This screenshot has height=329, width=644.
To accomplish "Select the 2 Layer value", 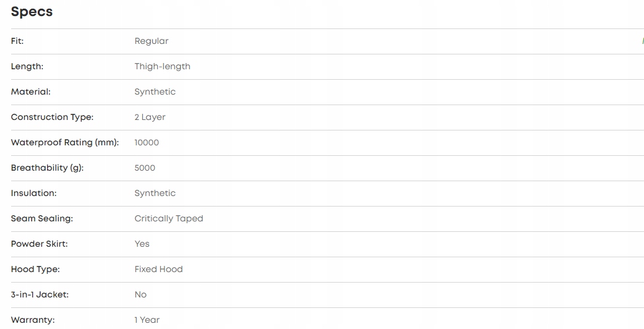I will pos(150,117).
